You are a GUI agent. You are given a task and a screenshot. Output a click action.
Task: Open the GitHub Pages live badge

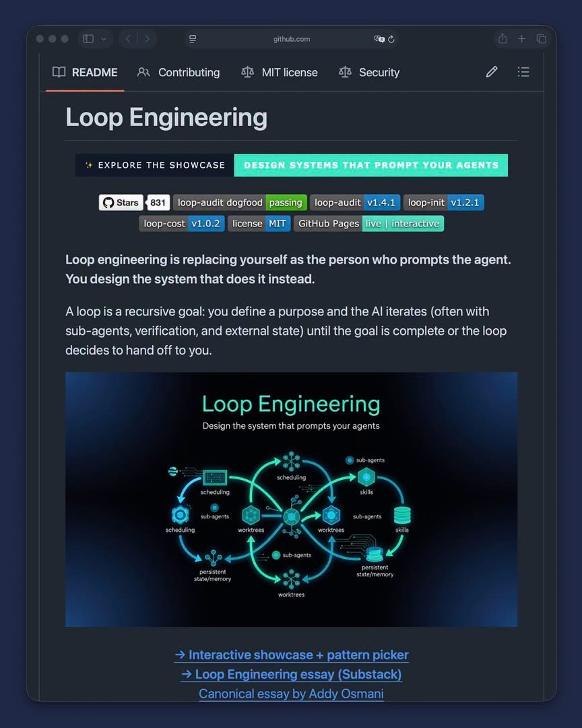369,223
